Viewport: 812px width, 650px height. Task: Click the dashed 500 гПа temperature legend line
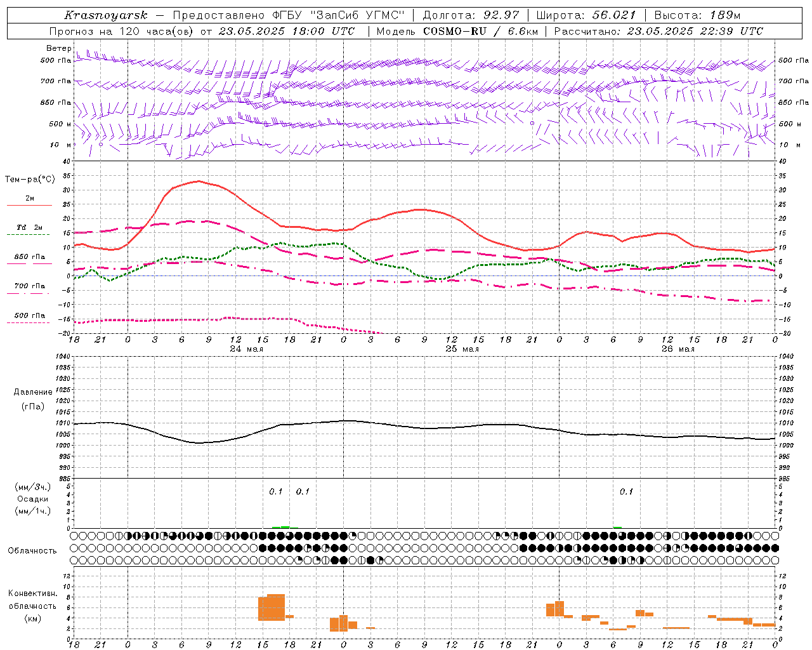[29, 323]
